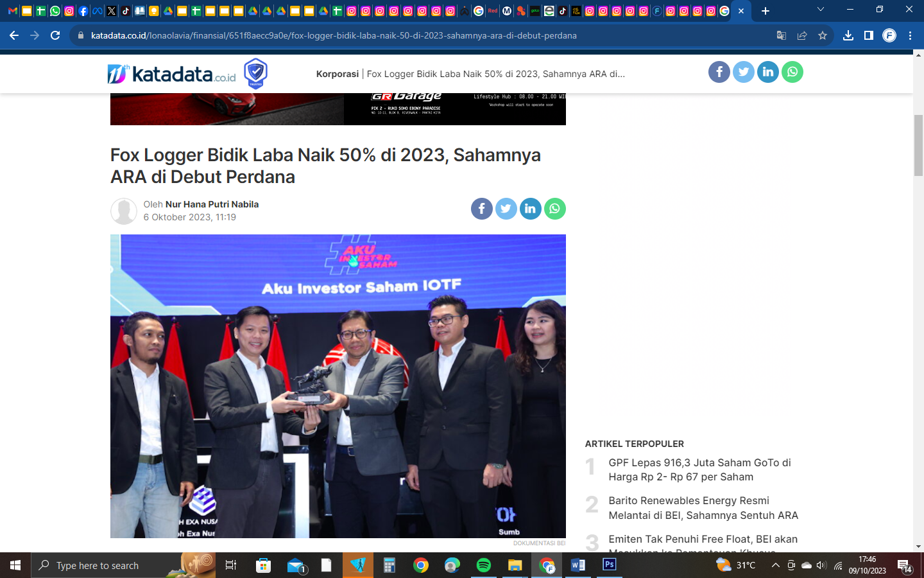
Task: Share via LinkedIn icon below headline
Action: pos(530,209)
